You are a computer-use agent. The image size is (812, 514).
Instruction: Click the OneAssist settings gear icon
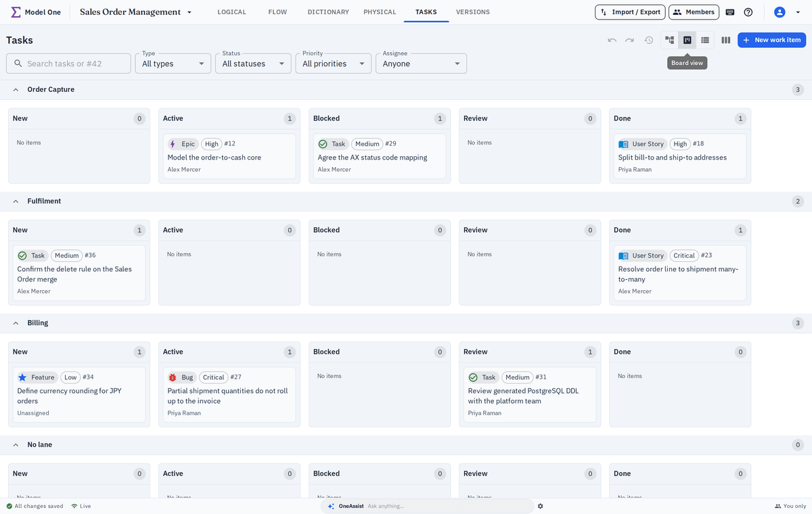tap(540, 506)
